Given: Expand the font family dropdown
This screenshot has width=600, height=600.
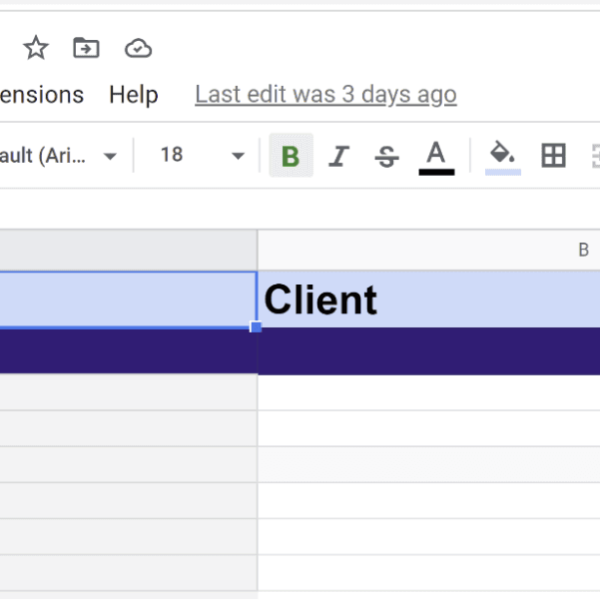Looking at the screenshot, I should [x=110, y=156].
